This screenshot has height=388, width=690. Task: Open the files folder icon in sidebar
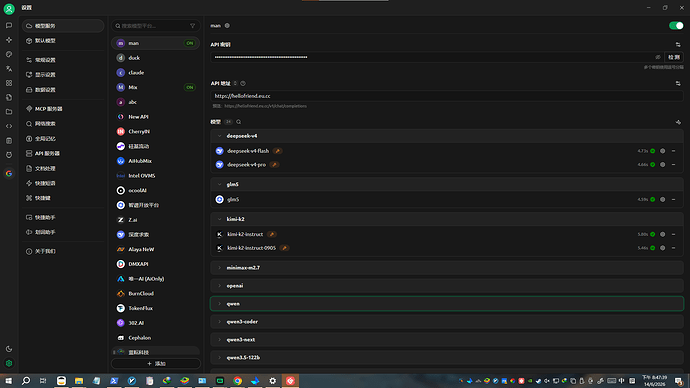point(9,112)
